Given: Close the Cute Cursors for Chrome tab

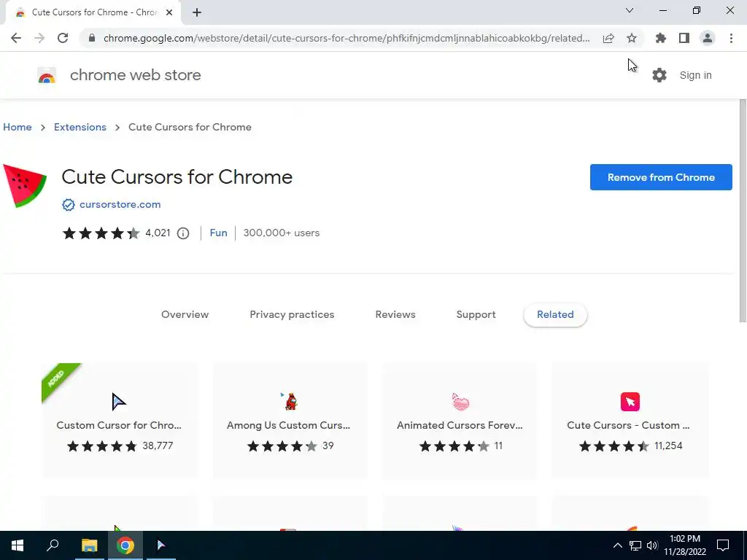Looking at the screenshot, I should (169, 12).
